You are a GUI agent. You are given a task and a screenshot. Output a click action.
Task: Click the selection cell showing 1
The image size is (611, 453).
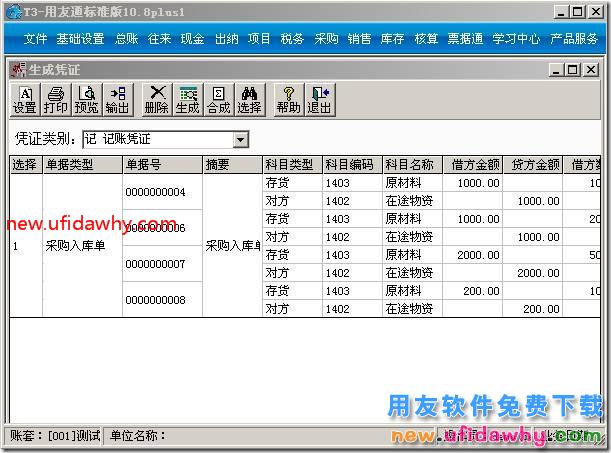(26, 245)
